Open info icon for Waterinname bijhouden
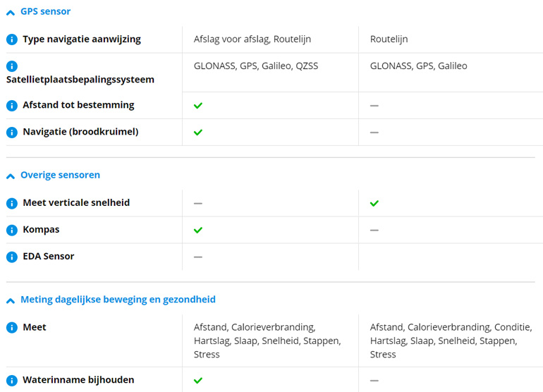 12,381
